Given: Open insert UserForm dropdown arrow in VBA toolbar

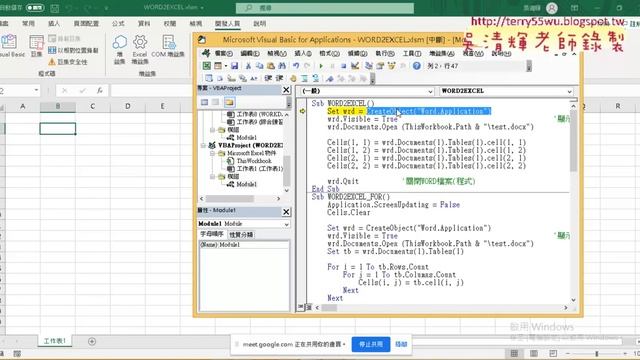Looking at the screenshot, I should (225, 66).
